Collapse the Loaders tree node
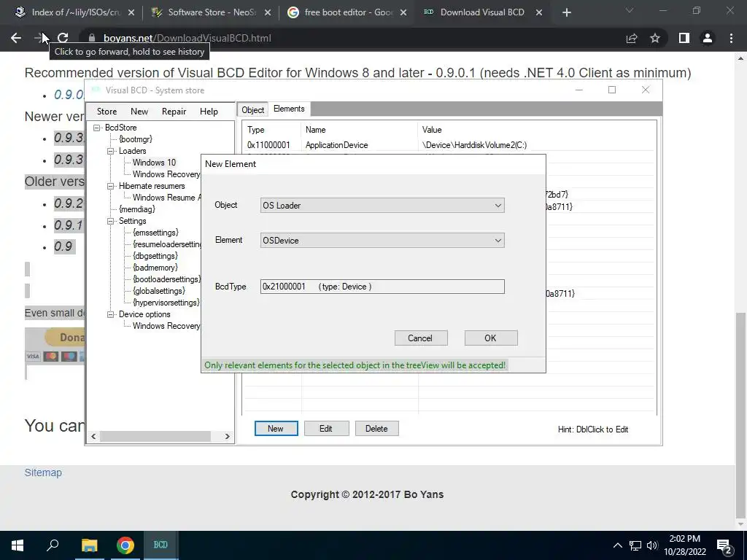The image size is (747, 560). tap(111, 151)
